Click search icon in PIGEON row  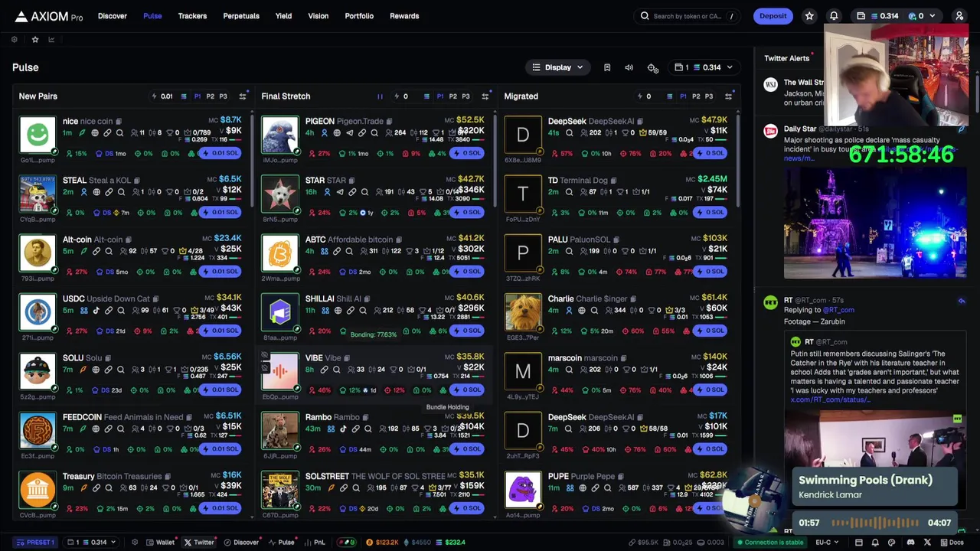pos(374,133)
